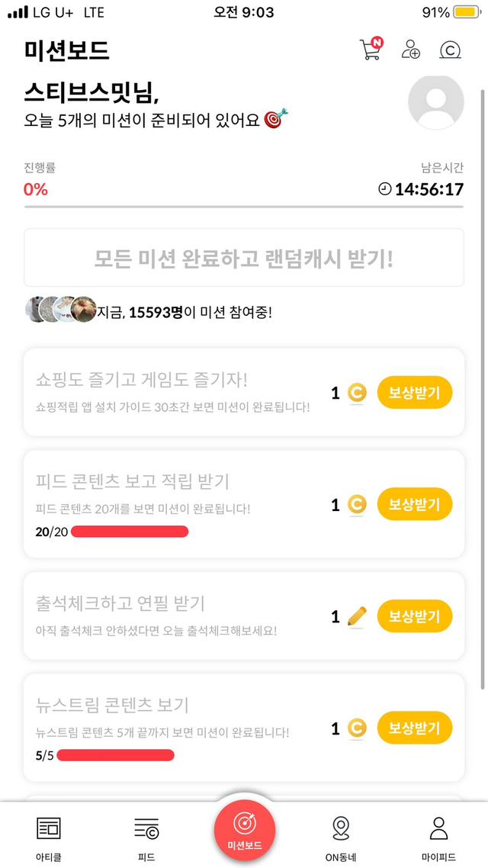Tap the pencil icon in 출석체크 mission
Screen dimensions: 488x868
click(x=356, y=616)
